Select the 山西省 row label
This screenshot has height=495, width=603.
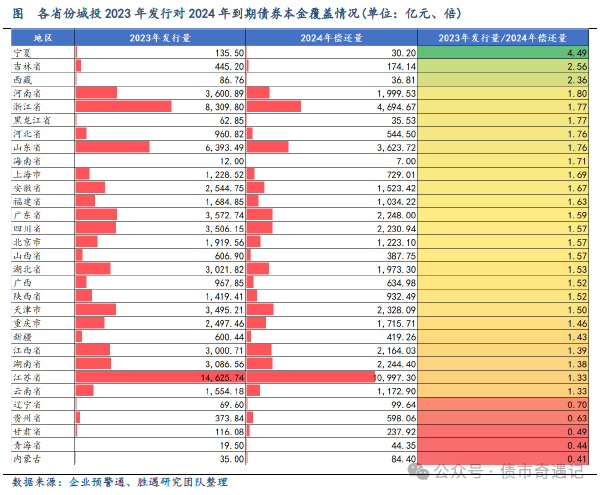27,255
